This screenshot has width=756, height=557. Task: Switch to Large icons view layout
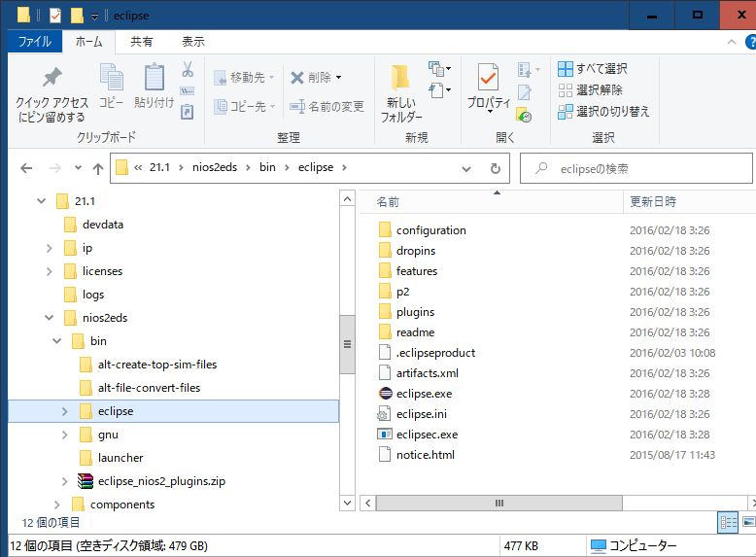pyautogui.click(x=748, y=522)
